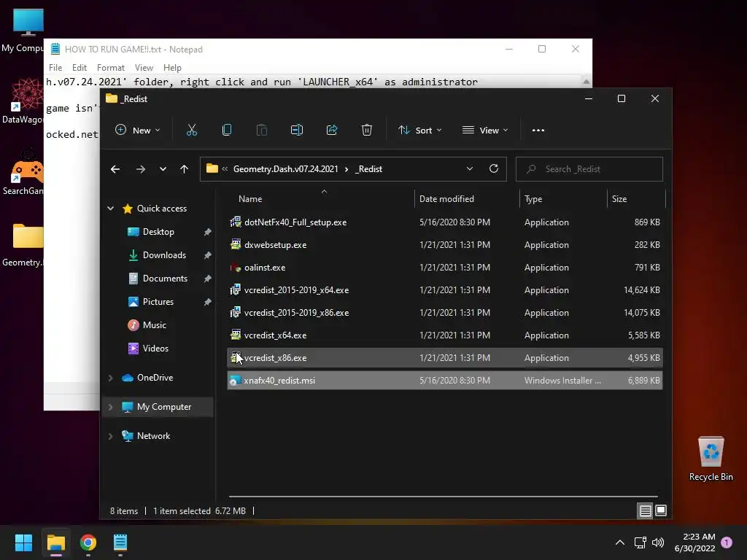
Task: Open Notepad View menu
Action: [x=144, y=68]
